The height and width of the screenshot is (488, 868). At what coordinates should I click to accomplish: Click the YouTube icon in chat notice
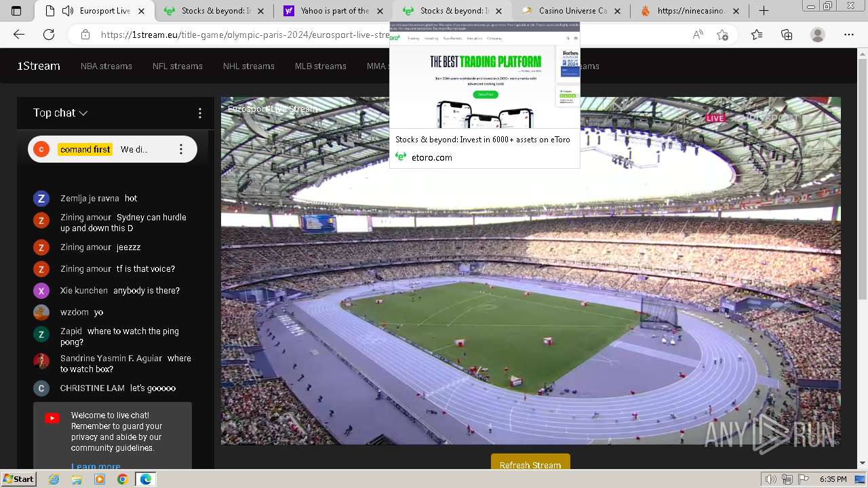52,418
